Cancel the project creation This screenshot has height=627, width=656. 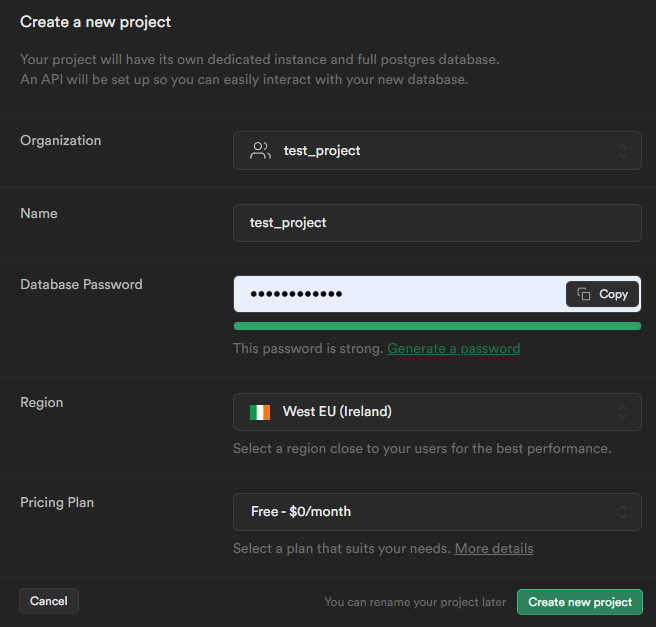[x=49, y=601]
